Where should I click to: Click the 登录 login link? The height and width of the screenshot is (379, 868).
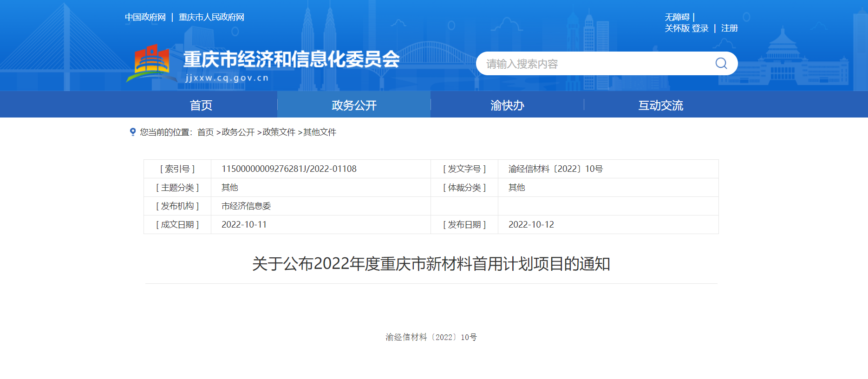[x=700, y=28]
